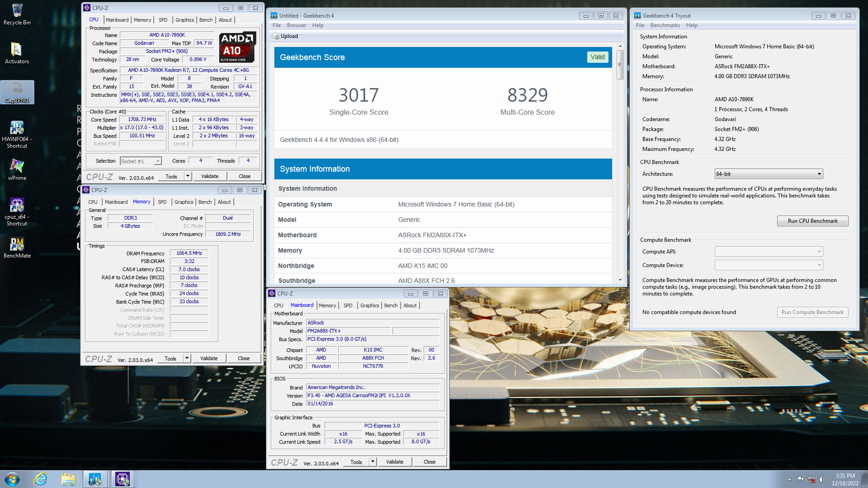Click the CPU-Z title bar icon in top window

(x=87, y=8)
